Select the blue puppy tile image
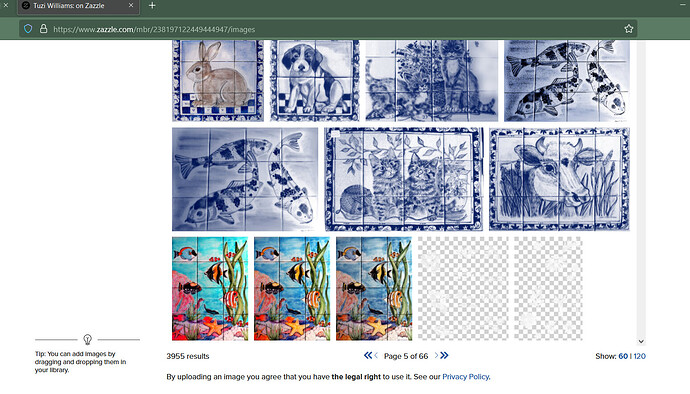This screenshot has height=394, width=690. tap(315, 81)
